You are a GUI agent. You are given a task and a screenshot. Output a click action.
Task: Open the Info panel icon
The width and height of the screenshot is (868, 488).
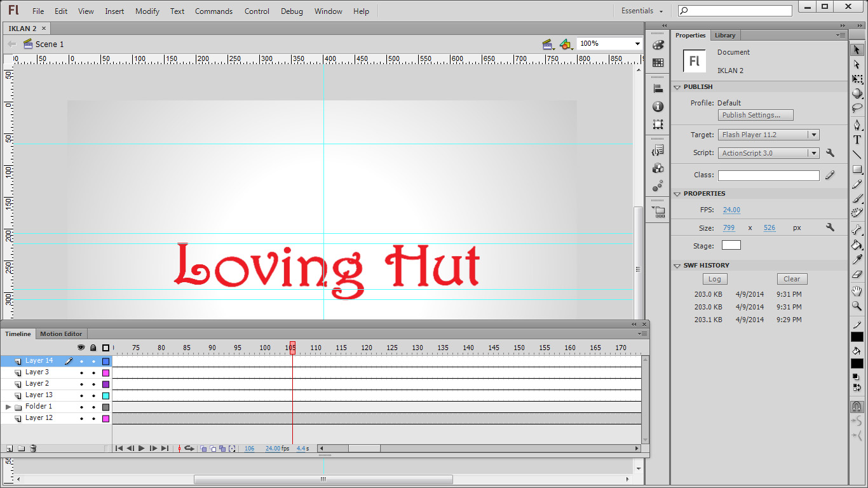tap(658, 106)
